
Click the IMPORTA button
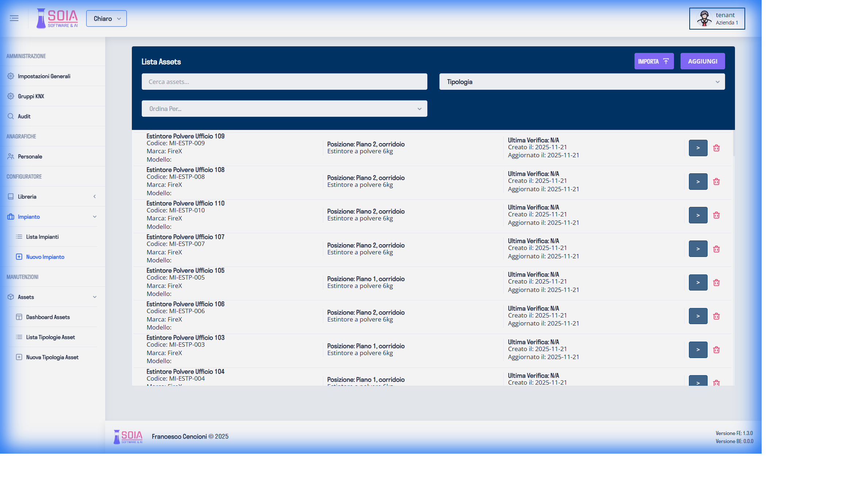click(654, 61)
